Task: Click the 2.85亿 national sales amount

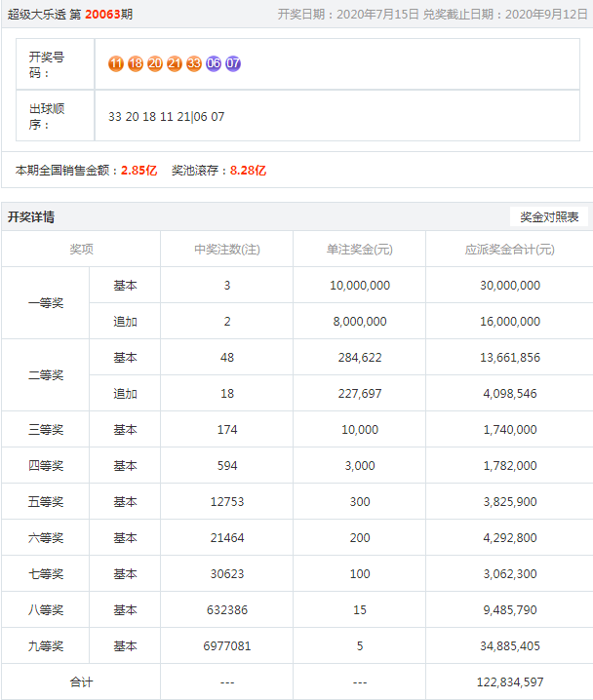Action: (138, 171)
